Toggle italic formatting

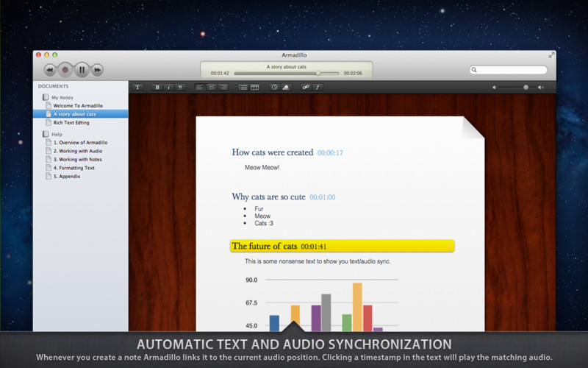pyautogui.click(x=169, y=87)
